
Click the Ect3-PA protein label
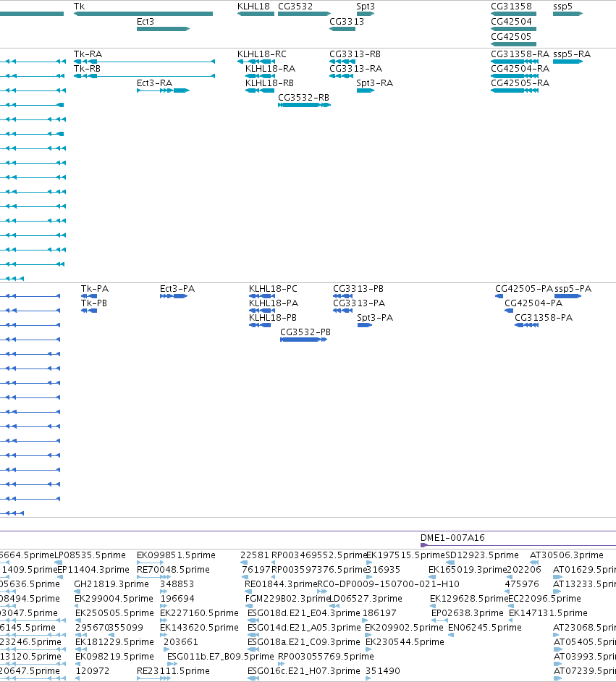tap(177, 288)
